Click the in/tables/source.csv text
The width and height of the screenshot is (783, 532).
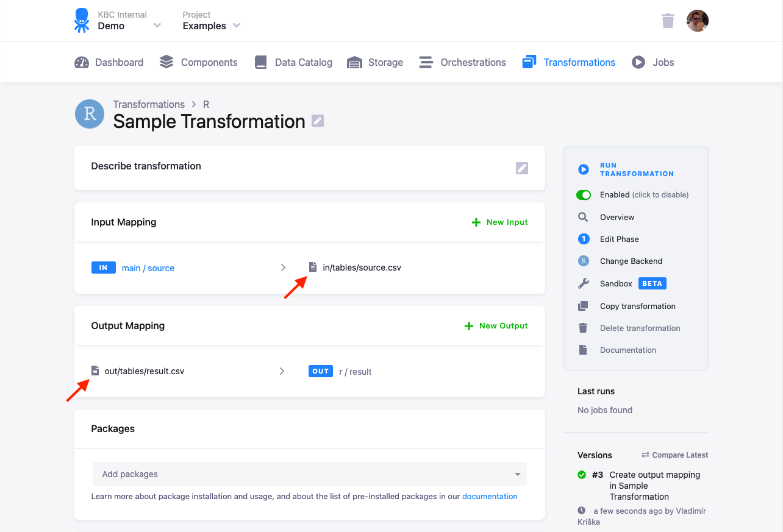pyautogui.click(x=362, y=268)
